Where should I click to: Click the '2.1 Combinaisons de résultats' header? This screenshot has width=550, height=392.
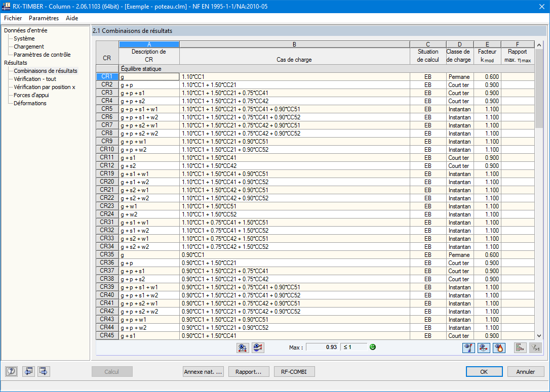(x=319, y=31)
